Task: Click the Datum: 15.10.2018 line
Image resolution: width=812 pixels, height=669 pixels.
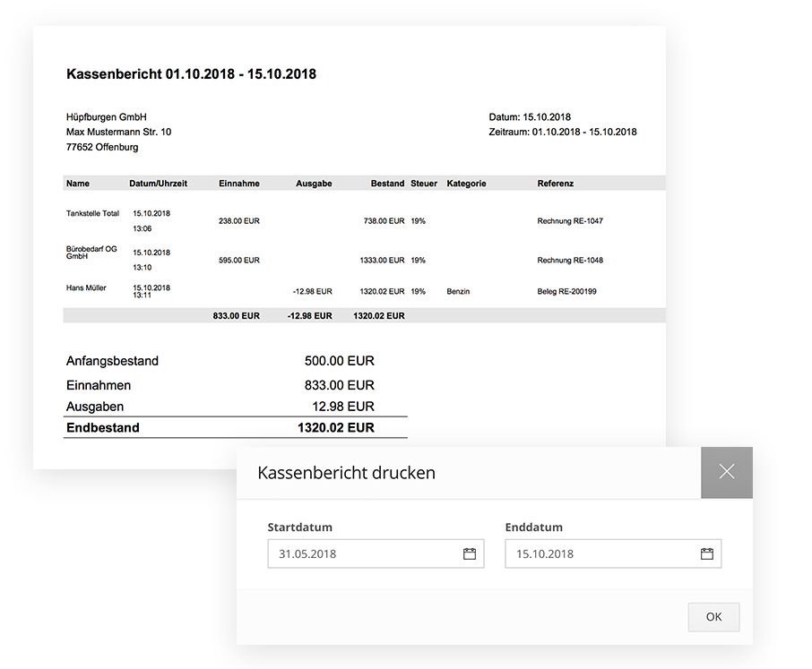Action: (530, 117)
